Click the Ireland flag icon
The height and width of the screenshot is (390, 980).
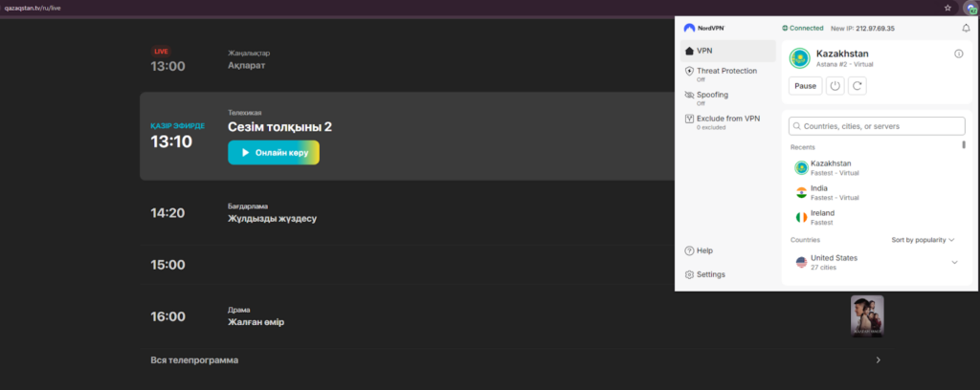click(801, 217)
